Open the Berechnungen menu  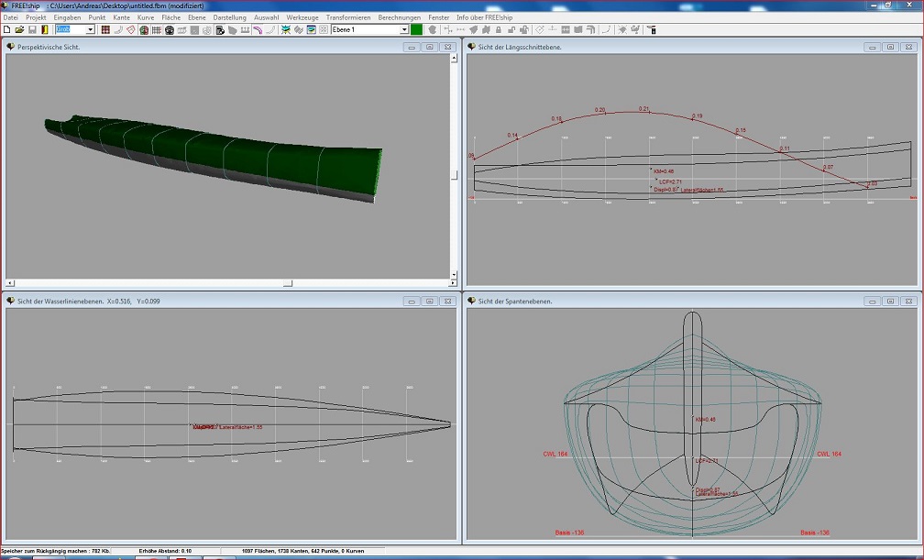[400, 17]
